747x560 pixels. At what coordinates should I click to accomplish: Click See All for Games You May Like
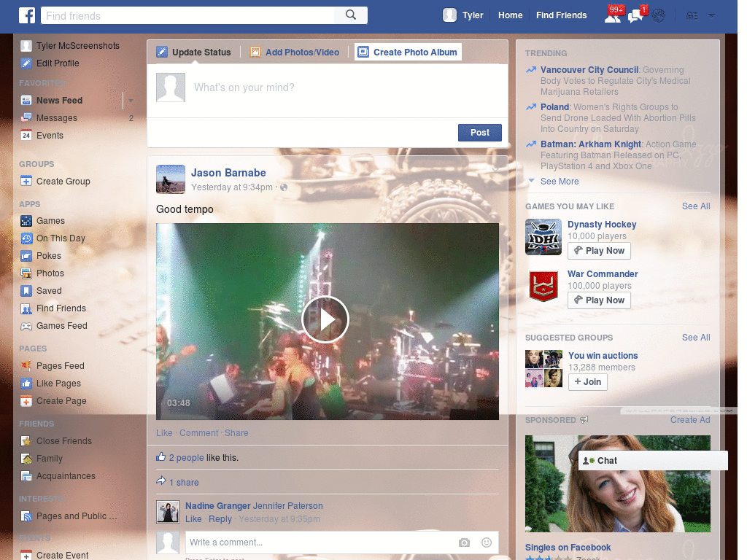[x=696, y=206]
